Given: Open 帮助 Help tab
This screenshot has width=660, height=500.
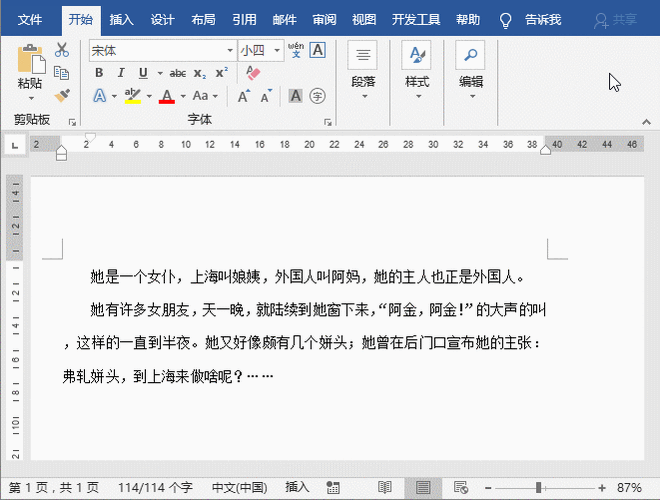Looking at the screenshot, I should [x=468, y=20].
